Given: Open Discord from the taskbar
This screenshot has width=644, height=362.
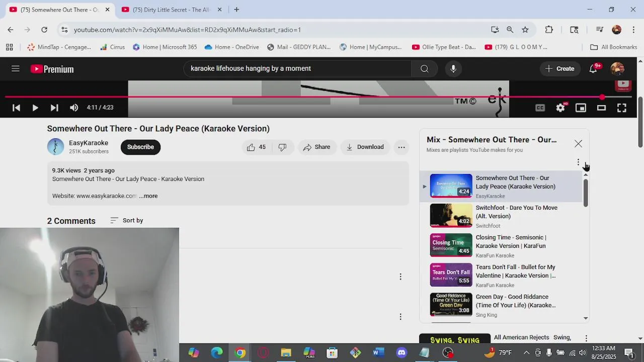Looking at the screenshot, I should (401, 352).
